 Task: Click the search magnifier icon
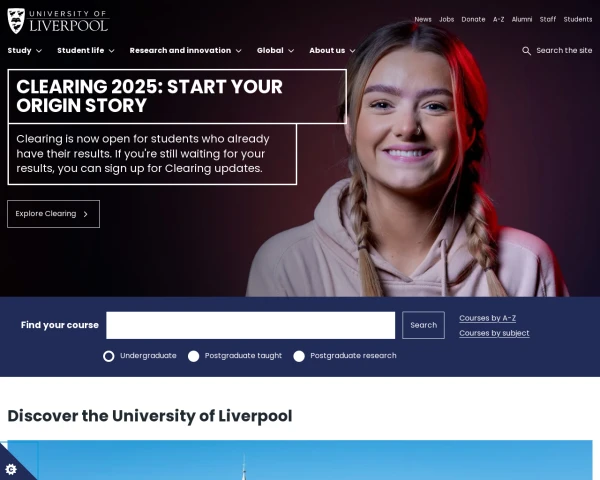[527, 51]
